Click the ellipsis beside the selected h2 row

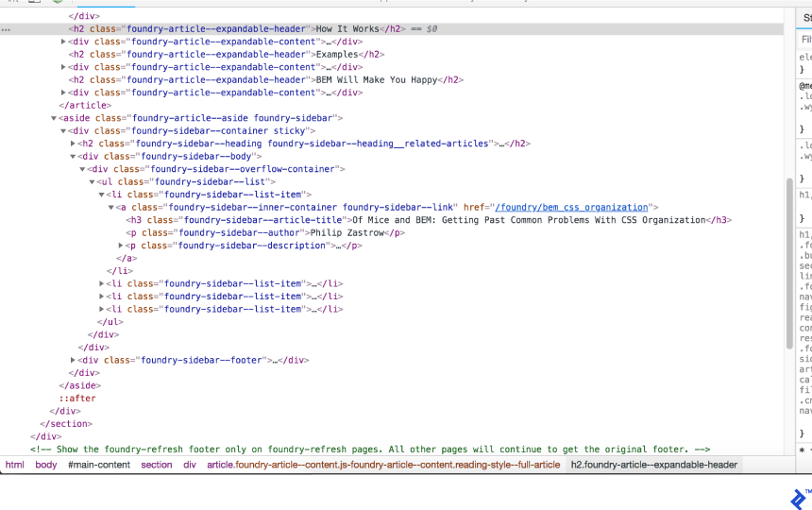(6, 29)
